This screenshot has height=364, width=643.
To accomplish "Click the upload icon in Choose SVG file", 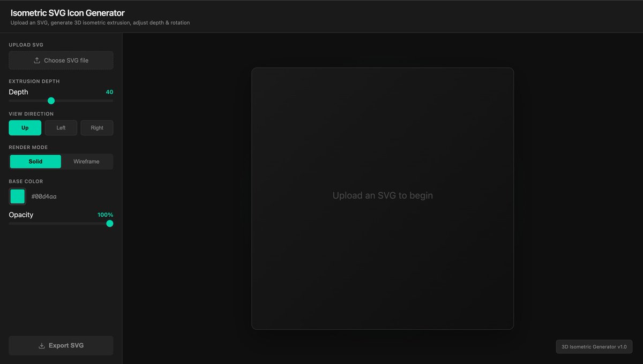I will tap(37, 60).
